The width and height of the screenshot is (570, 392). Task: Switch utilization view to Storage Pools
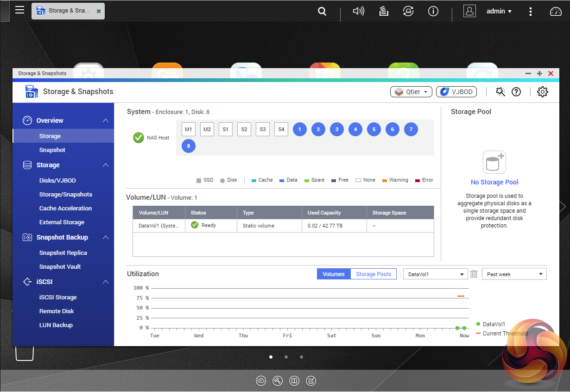pos(373,274)
